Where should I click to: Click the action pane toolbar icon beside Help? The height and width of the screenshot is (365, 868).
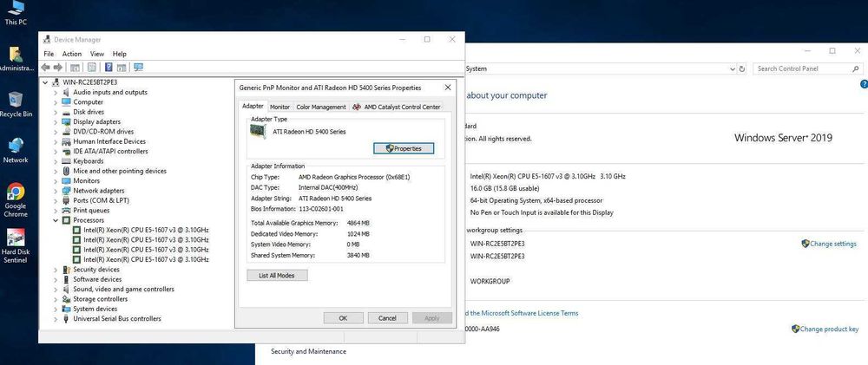click(x=122, y=67)
